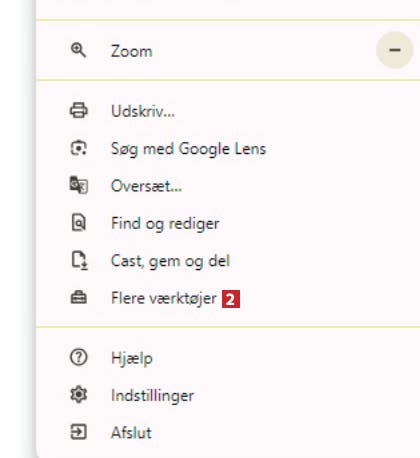Click the red badge on Flere værktøjer
Screen dimensions: 420x458
(x=231, y=299)
